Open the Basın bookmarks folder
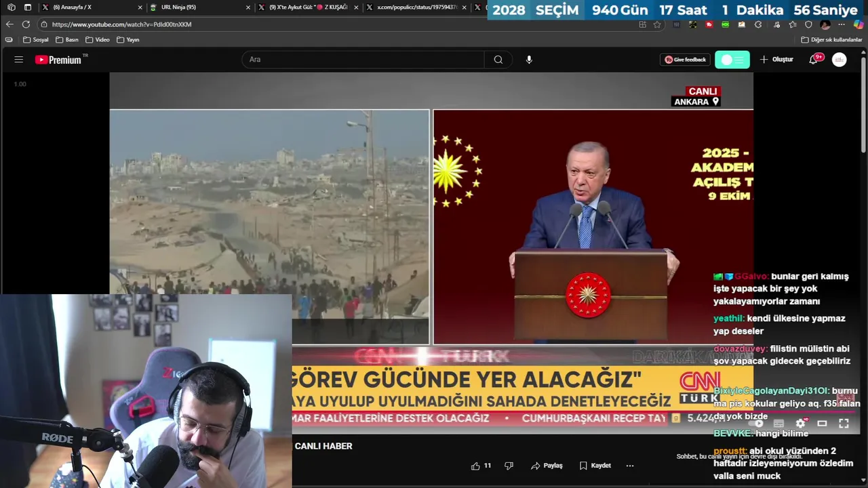 [67, 39]
